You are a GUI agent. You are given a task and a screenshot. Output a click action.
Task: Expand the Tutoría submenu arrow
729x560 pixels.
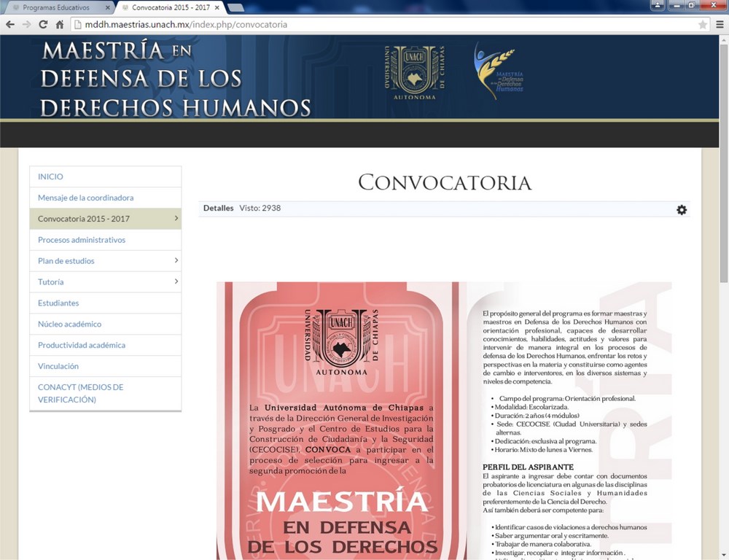(176, 281)
